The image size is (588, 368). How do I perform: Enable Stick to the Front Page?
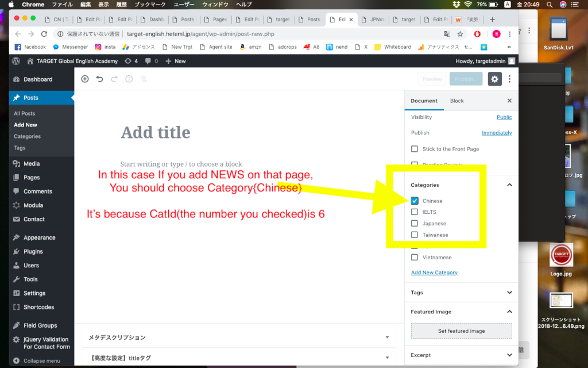[415, 149]
